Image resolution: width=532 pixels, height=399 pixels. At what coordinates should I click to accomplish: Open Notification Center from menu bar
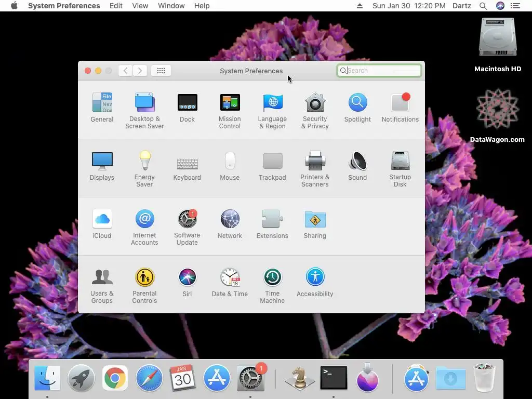pos(515,6)
